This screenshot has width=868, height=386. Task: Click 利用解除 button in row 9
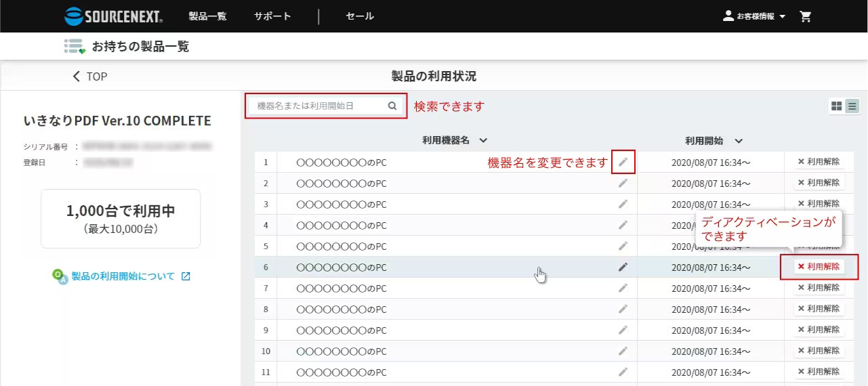coord(819,330)
